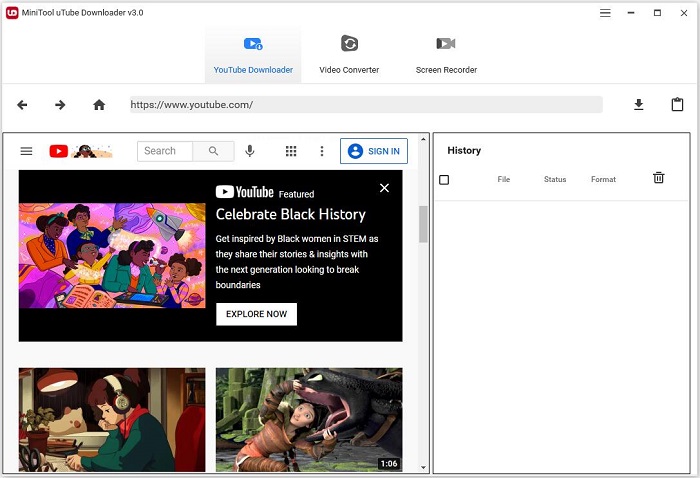The width and height of the screenshot is (700, 478).
Task: Go forward with the forward arrow
Action: 60,105
